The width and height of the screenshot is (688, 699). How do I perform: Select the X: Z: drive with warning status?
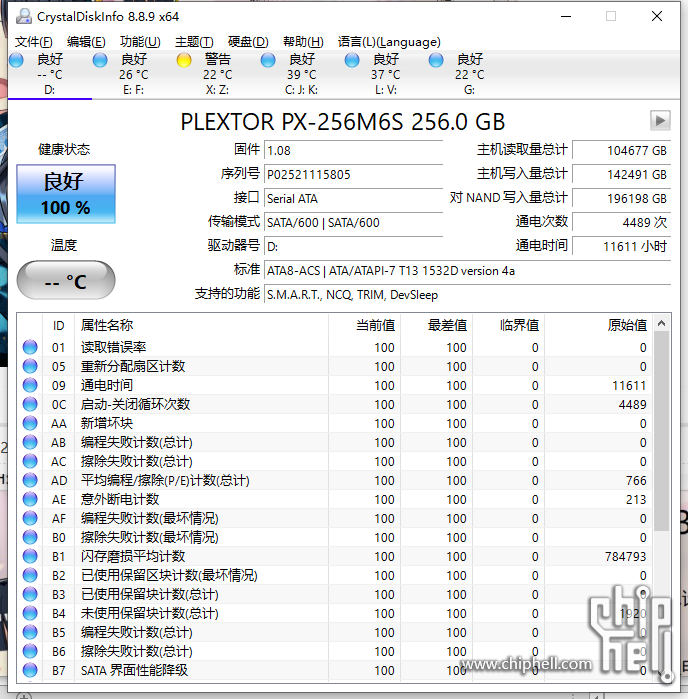(217, 74)
